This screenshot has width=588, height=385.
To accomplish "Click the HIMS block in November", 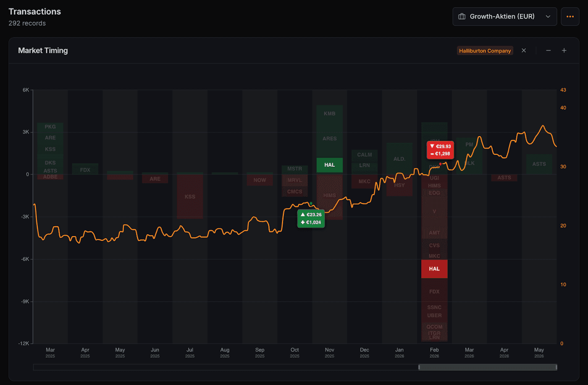I will point(330,195).
